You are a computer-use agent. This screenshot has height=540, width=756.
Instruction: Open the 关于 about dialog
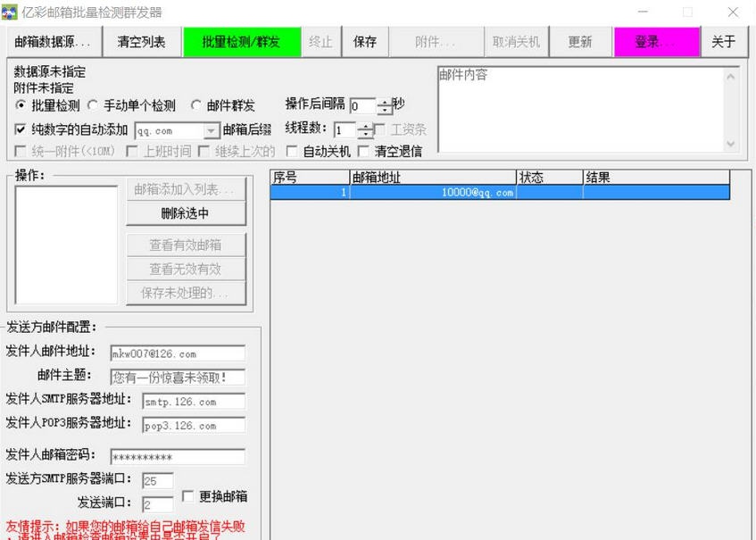pos(723,41)
